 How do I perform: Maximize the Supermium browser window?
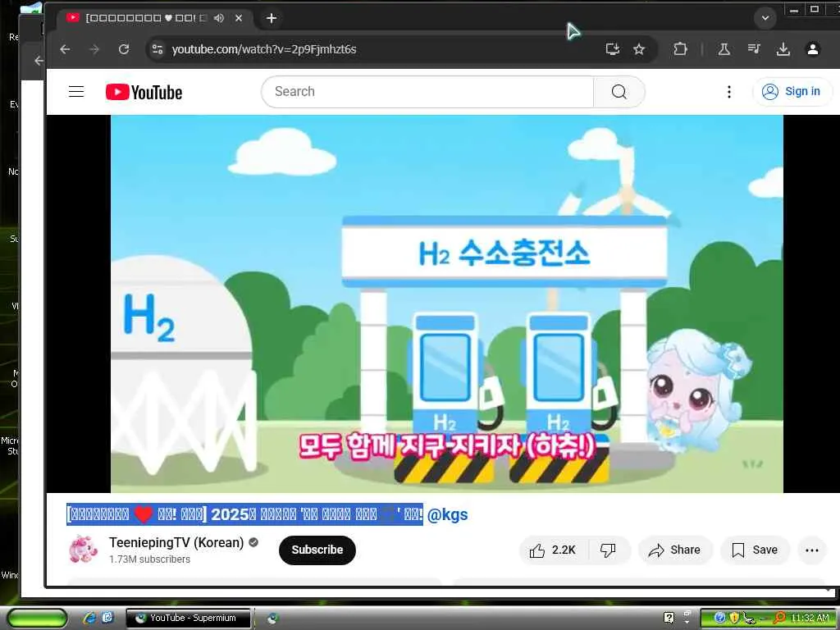815,9
